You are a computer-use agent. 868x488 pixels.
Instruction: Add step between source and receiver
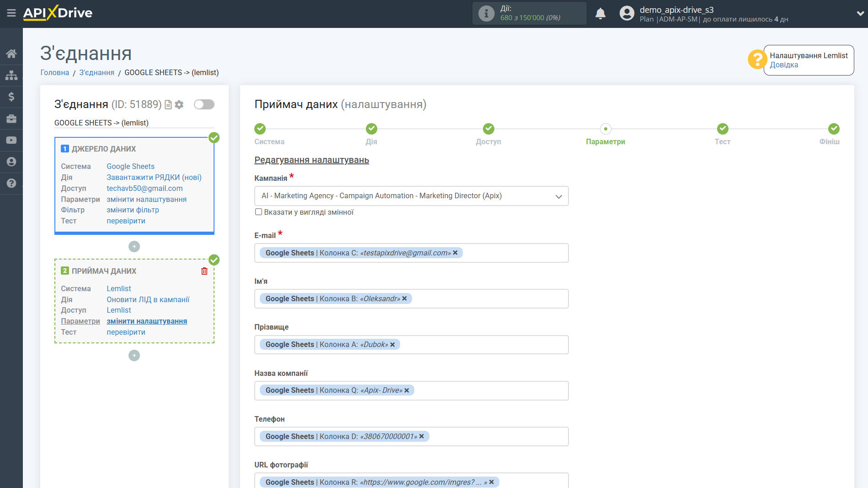tap(134, 247)
